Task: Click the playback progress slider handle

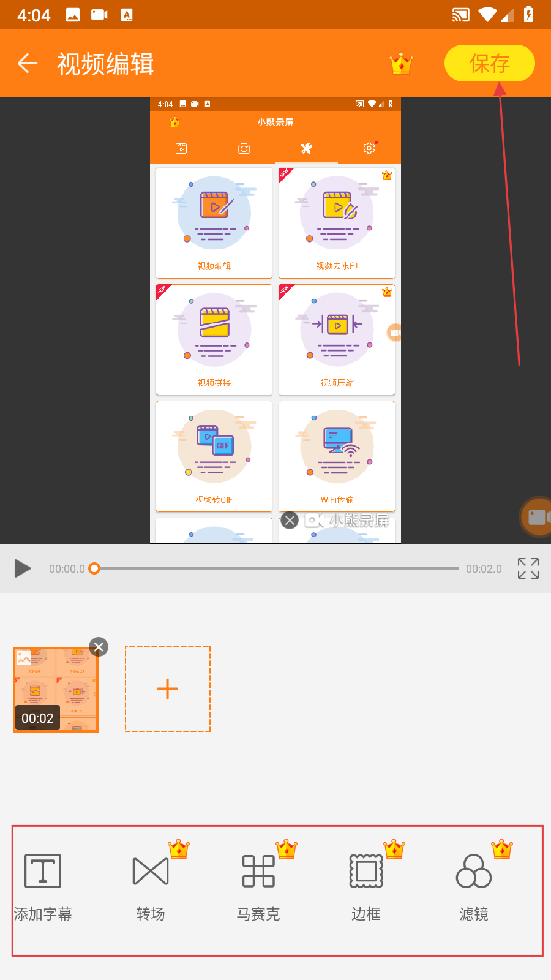Action: click(x=94, y=568)
